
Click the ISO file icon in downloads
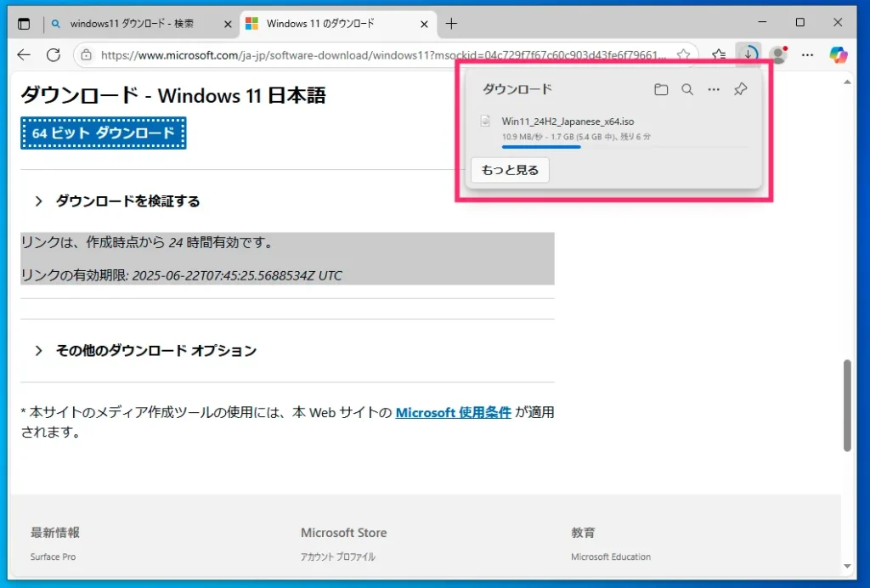(485, 121)
